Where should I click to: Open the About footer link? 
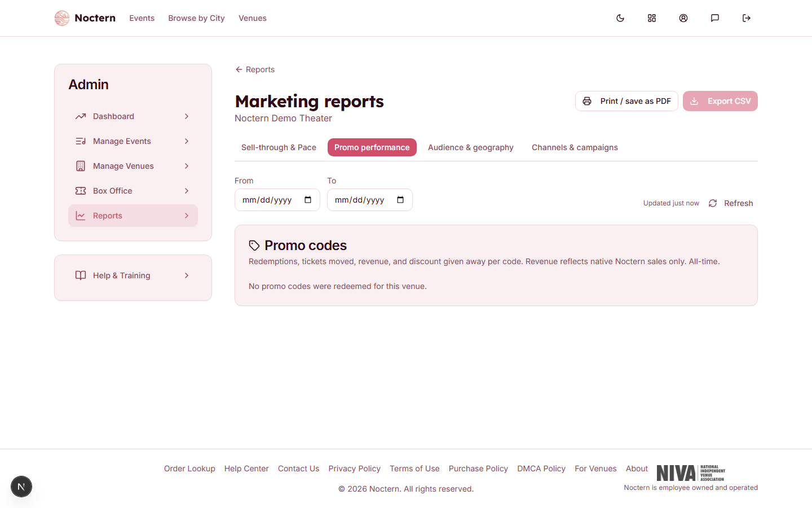[637, 468]
